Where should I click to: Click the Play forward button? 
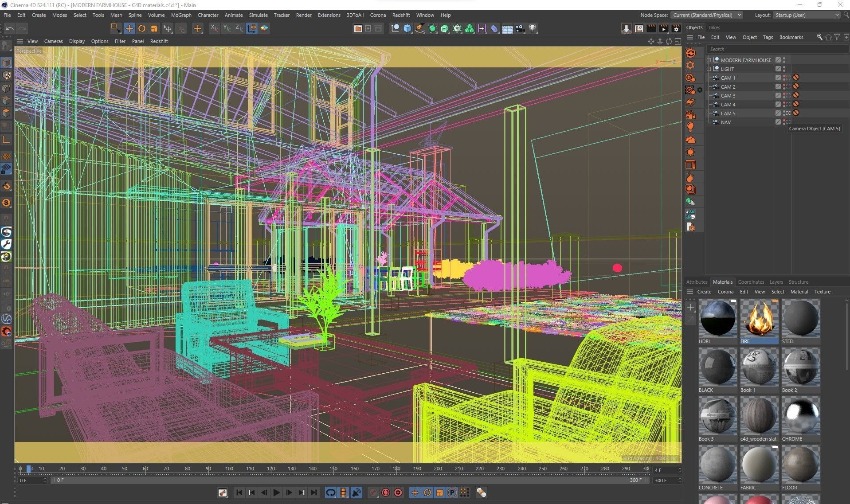click(276, 492)
